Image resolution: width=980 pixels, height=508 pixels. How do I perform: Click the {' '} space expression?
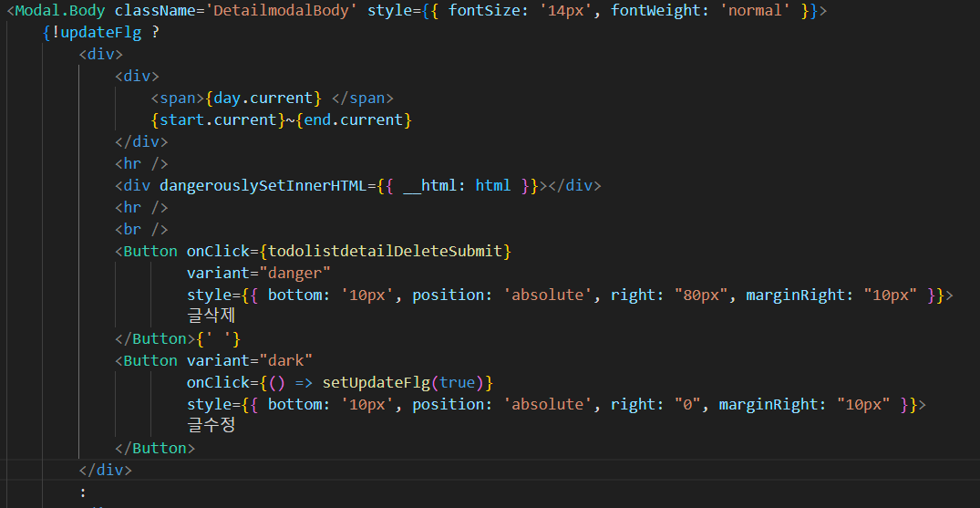(218, 339)
